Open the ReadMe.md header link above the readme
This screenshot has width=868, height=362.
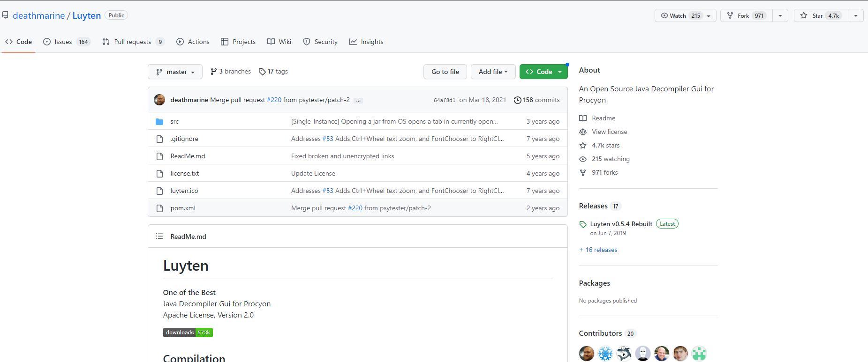188,236
